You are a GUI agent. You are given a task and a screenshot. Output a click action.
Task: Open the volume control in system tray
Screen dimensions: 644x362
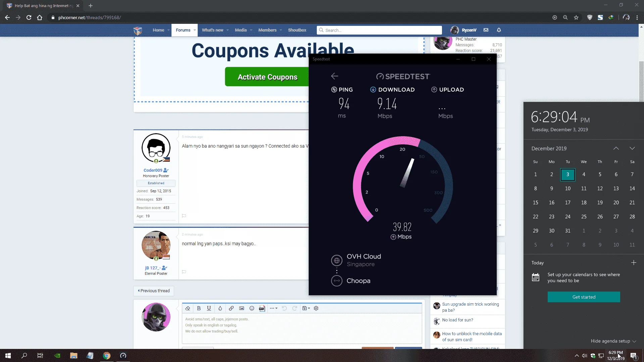[x=585, y=356]
